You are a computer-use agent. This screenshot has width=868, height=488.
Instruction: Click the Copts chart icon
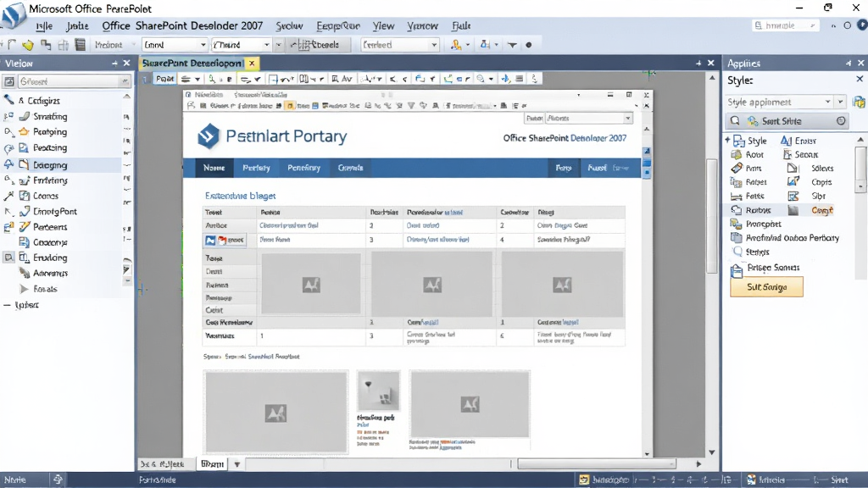[x=793, y=181]
